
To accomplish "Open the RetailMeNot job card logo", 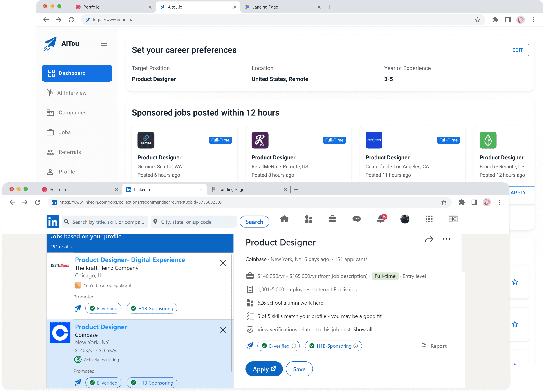I will pyautogui.click(x=260, y=140).
